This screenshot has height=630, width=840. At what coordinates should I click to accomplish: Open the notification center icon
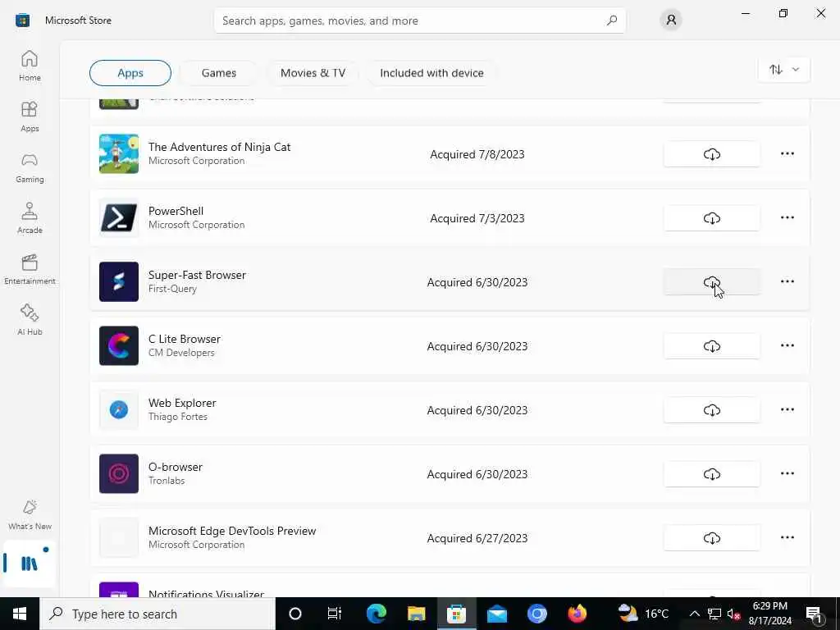point(815,614)
